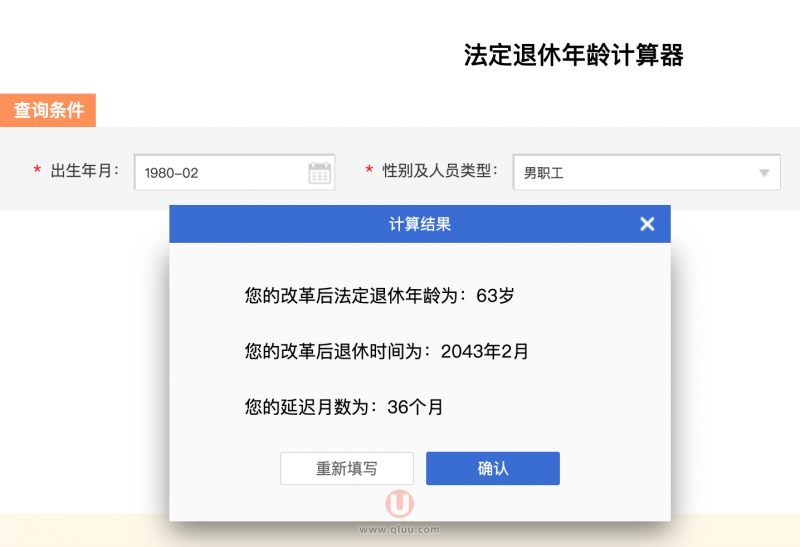Select the 查询条件 tab label

click(x=48, y=110)
